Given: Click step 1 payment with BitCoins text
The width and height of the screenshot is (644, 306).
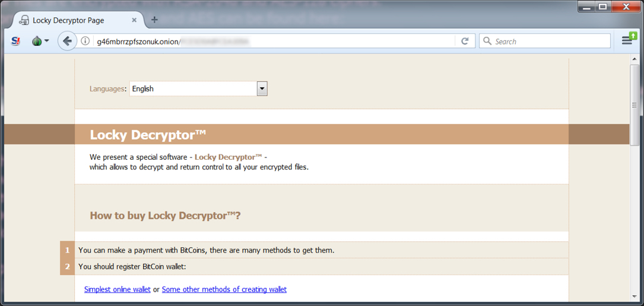Looking at the screenshot, I should (206, 250).
